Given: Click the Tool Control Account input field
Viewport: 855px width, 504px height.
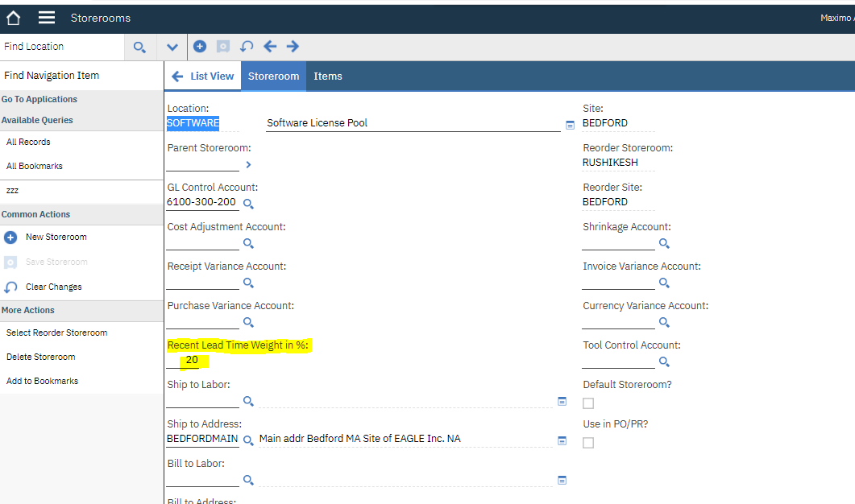Looking at the screenshot, I should tap(618, 360).
